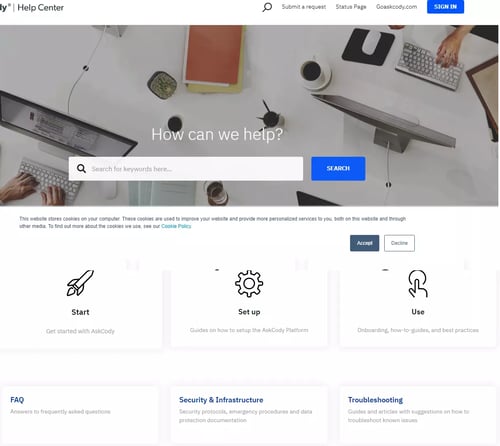The height and width of the screenshot is (446, 500).
Task: Open the Status Page link
Action: (x=351, y=7)
